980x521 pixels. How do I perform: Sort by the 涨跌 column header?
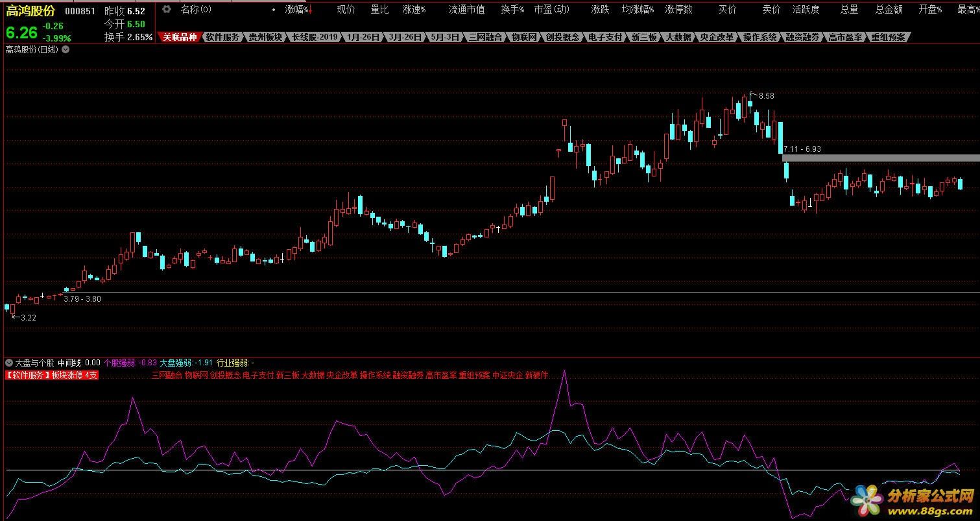pyautogui.click(x=600, y=9)
